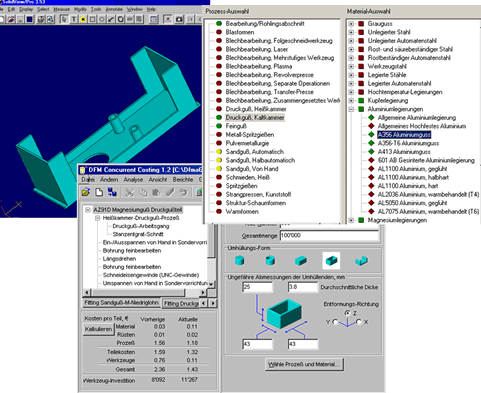Choose the hollow cylinder envelope shape
The image size is (481, 393).
pos(270,260)
